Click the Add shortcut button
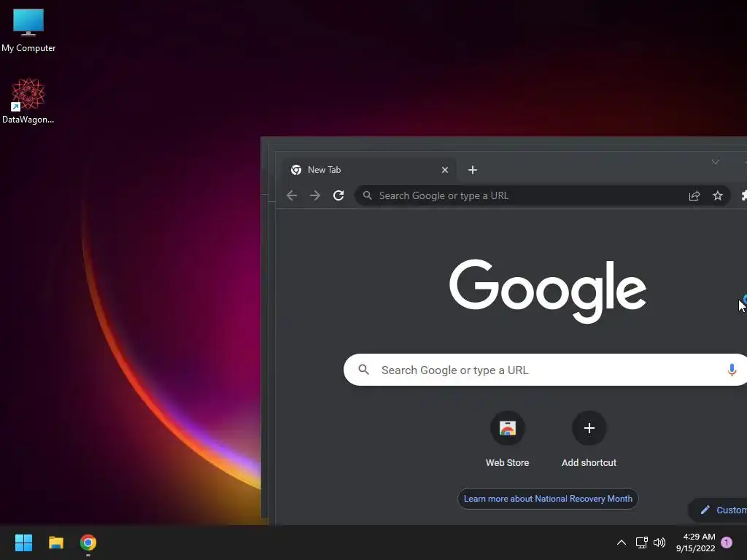 coord(589,440)
